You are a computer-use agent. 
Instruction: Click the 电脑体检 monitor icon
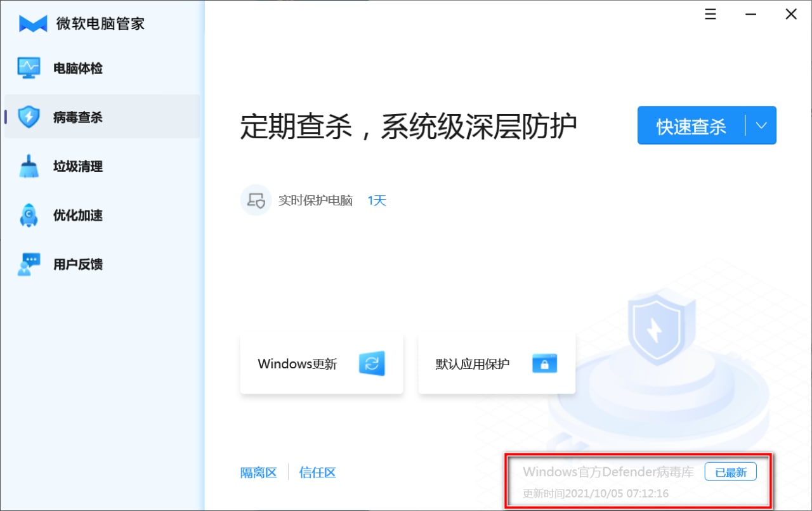(29, 68)
